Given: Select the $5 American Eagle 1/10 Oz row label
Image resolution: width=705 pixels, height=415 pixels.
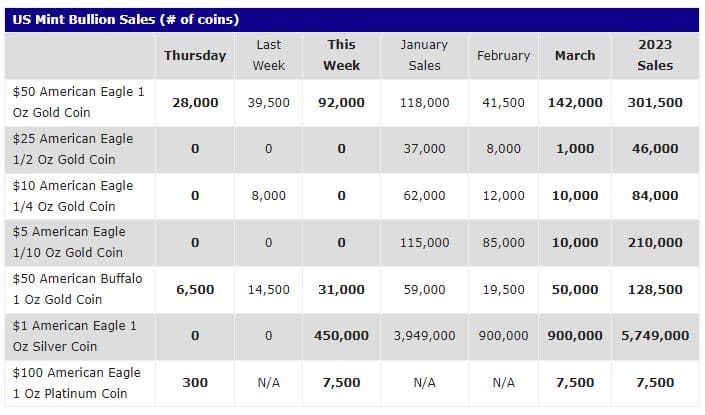Looking at the screenshot, I should click(70, 242).
